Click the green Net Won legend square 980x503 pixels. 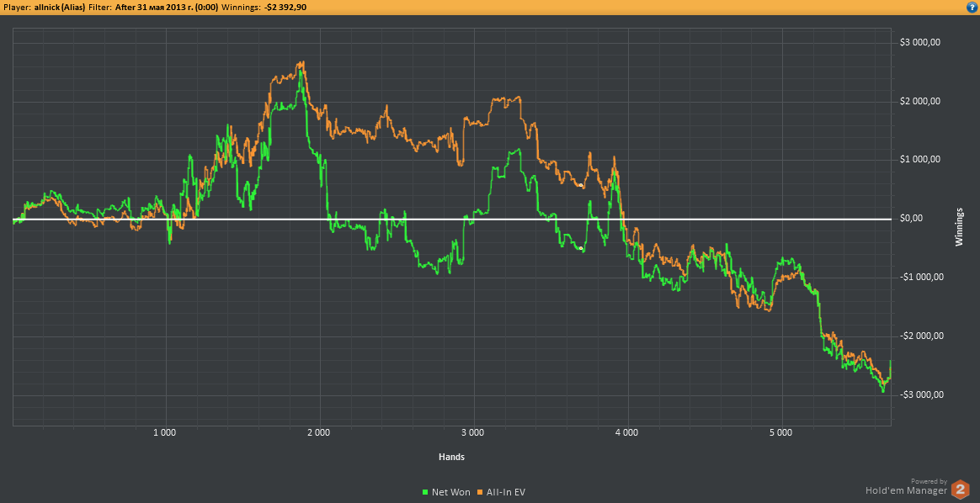click(x=424, y=492)
